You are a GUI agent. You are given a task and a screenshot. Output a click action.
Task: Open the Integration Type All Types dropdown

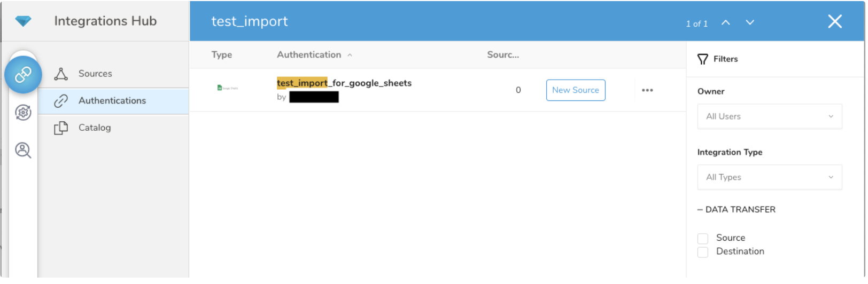tap(769, 177)
